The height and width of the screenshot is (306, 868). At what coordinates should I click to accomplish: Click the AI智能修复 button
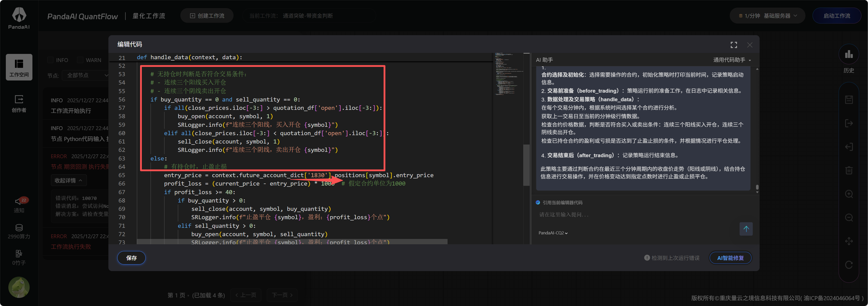[x=730, y=258]
